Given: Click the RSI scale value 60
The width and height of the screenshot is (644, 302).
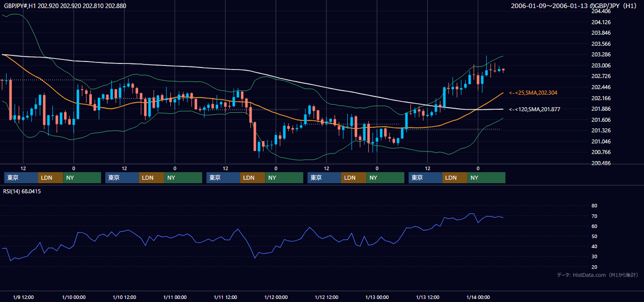Looking at the screenshot, I should pyautogui.click(x=595, y=226).
